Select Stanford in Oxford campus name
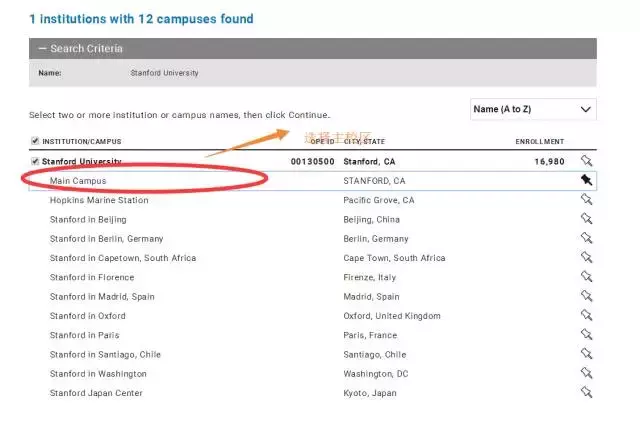The image size is (640, 421). pyautogui.click(x=87, y=316)
